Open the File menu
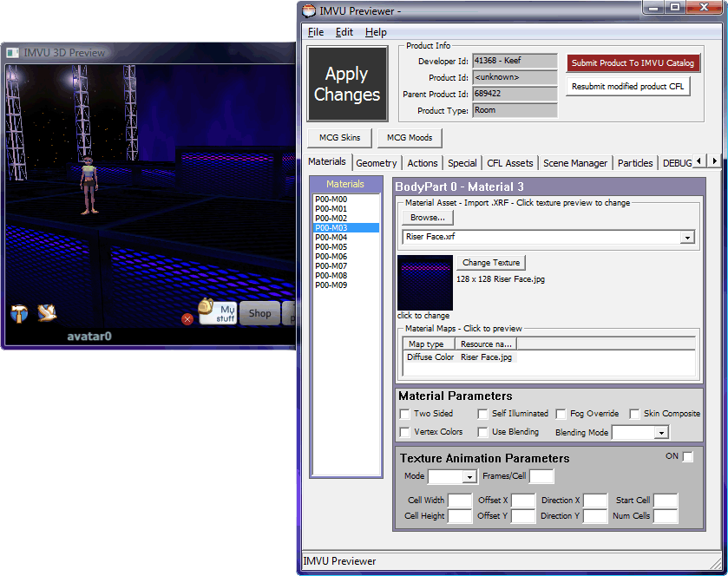728x576 pixels. pos(316,32)
